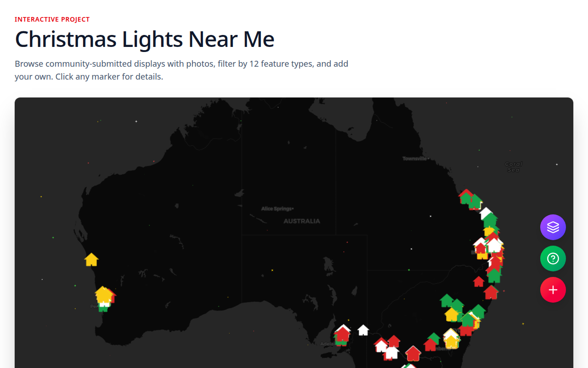Click the INTERACTIVE PROJECT label
The image size is (588, 368).
[52, 19]
